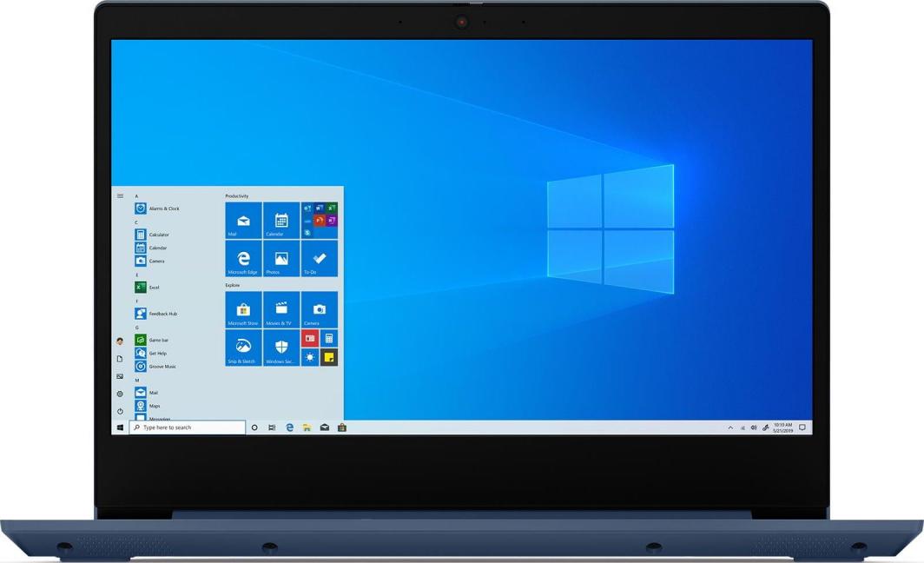Viewport: 924px width, 563px height.
Task: Open Camera in the app list
Action: 149,261
